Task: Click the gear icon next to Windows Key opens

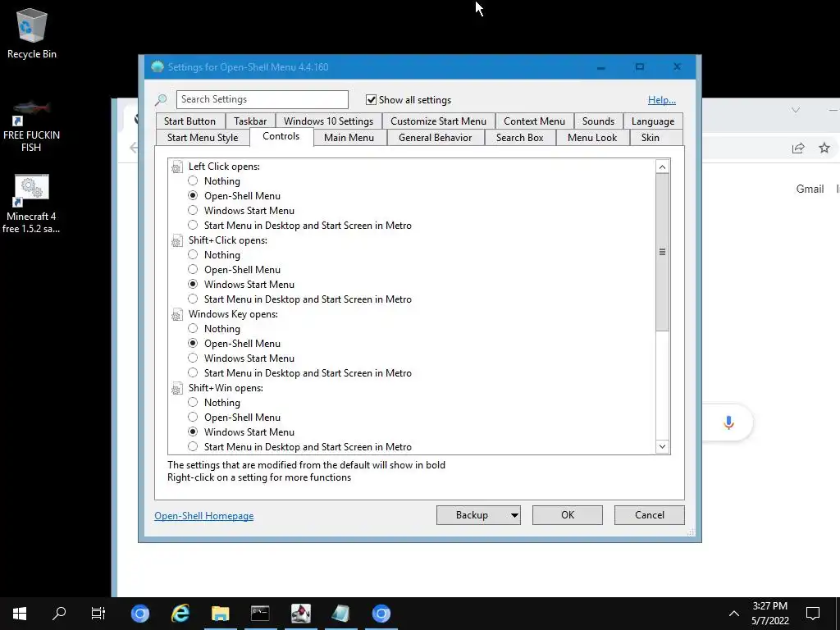Action: (177, 315)
